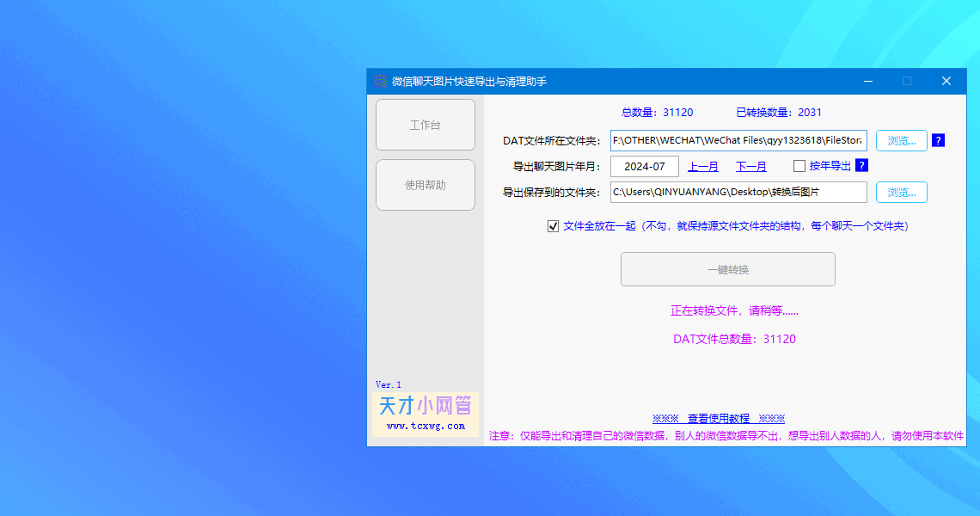
Task: Browse for the export save folder
Action: pyautogui.click(x=901, y=192)
